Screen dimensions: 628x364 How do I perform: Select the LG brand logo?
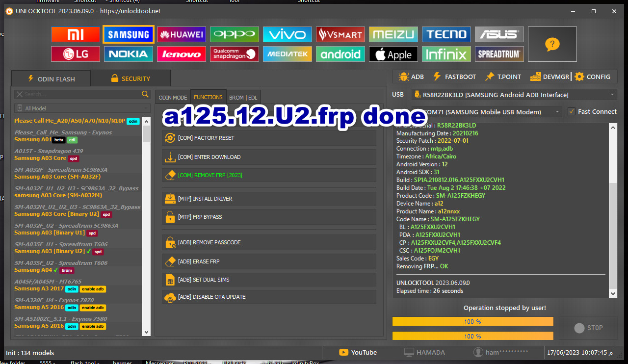coord(76,54)
